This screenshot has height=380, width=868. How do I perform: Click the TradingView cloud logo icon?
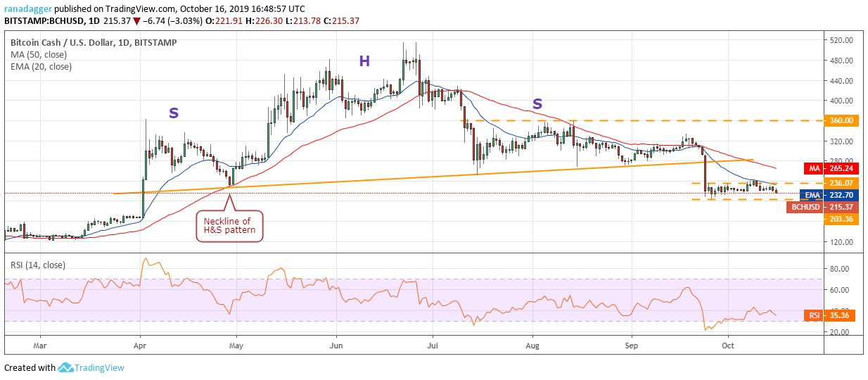point(66,367)
